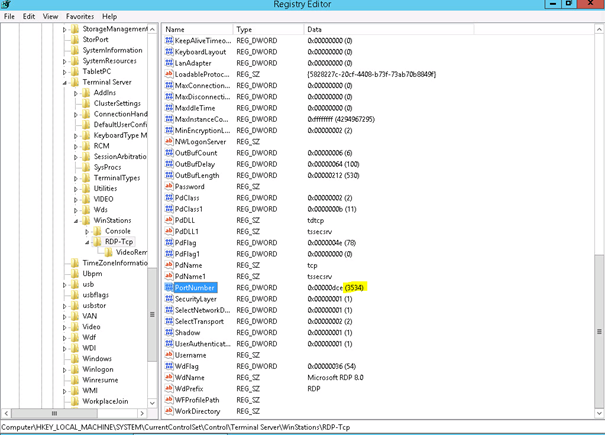The width and height of the screenshot is (605, 435).
Task: Select the UserAuthentication value icon
Action: click(x=168, y=343)
